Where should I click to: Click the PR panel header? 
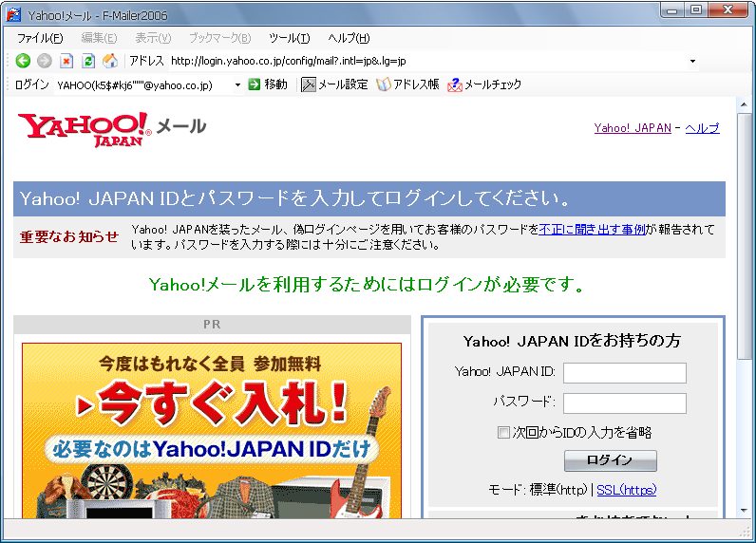[x=212, y=325]
